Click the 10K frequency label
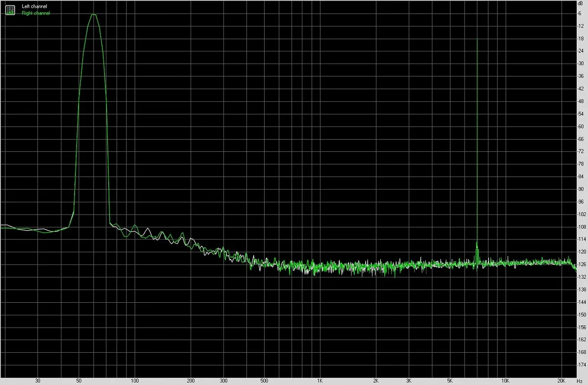 pyautogui.click(x=505, y=381)
